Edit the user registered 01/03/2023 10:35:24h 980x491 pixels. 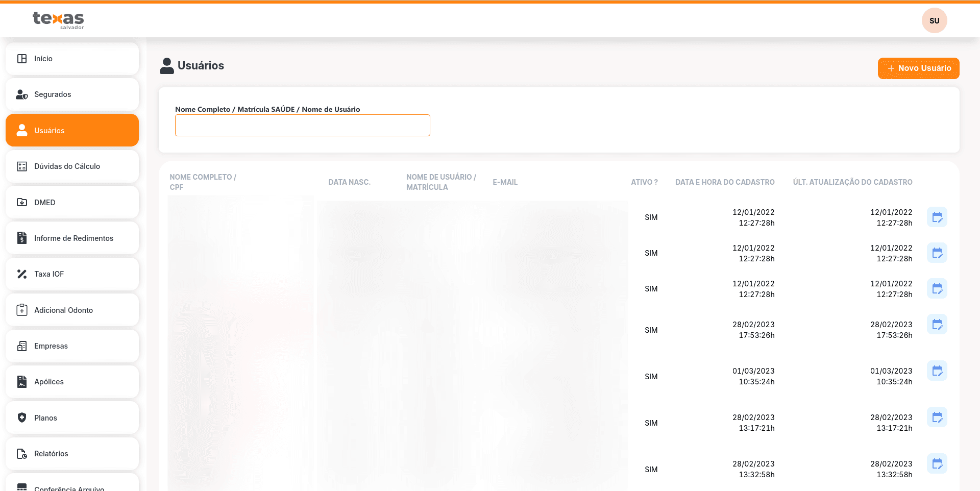[937, 371]
